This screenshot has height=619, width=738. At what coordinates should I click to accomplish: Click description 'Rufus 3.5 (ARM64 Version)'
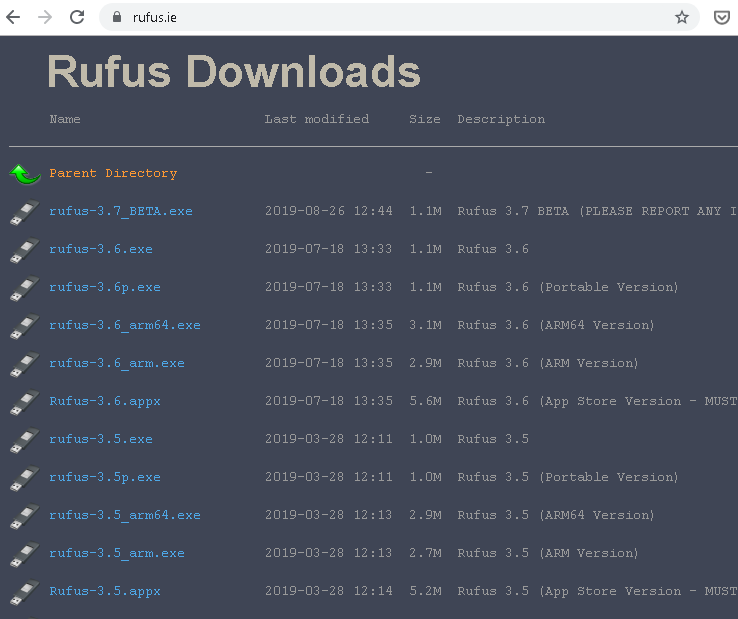[x=556, y=515]
